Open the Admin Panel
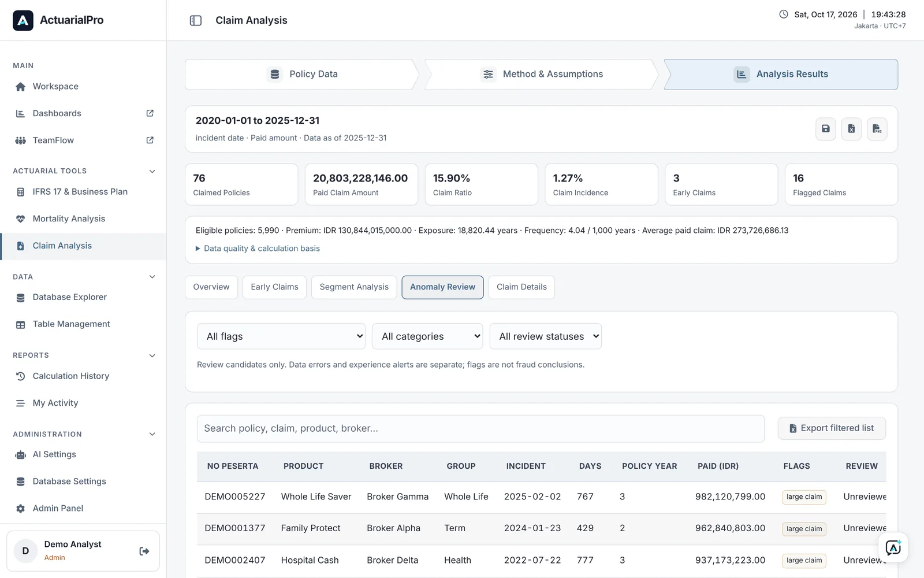Screen dimensions: 924x578 coord(83,509)
